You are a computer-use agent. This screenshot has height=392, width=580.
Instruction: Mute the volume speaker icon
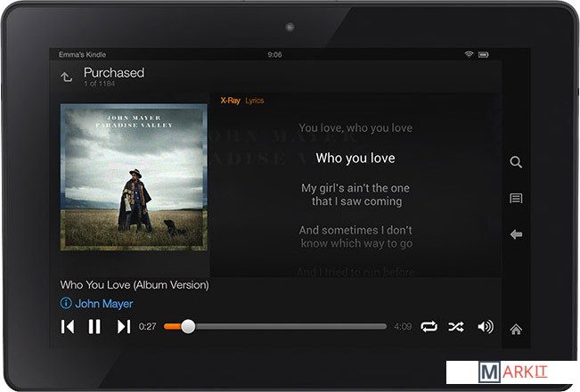[x=485, y=327]
